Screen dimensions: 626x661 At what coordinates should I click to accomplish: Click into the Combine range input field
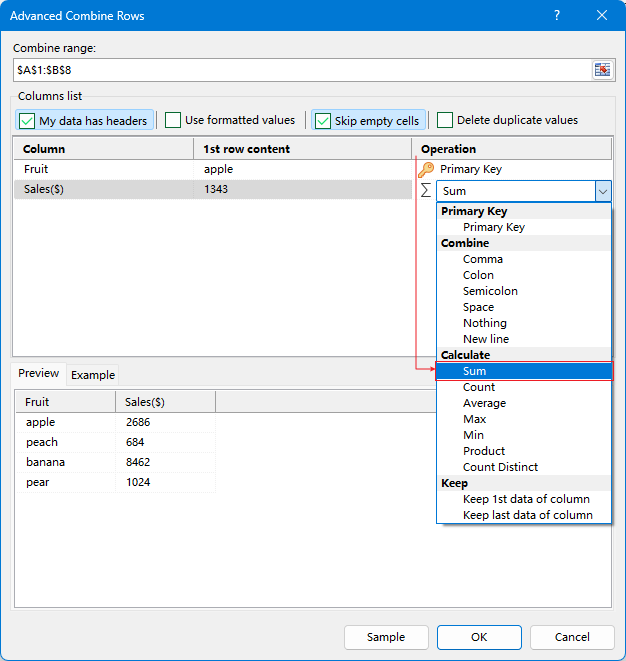300,70
